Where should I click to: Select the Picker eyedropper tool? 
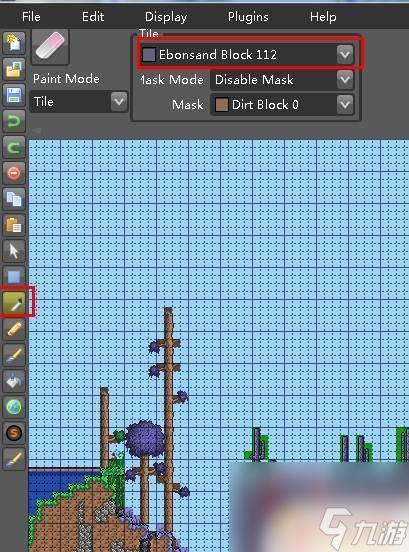pos(14,303)
